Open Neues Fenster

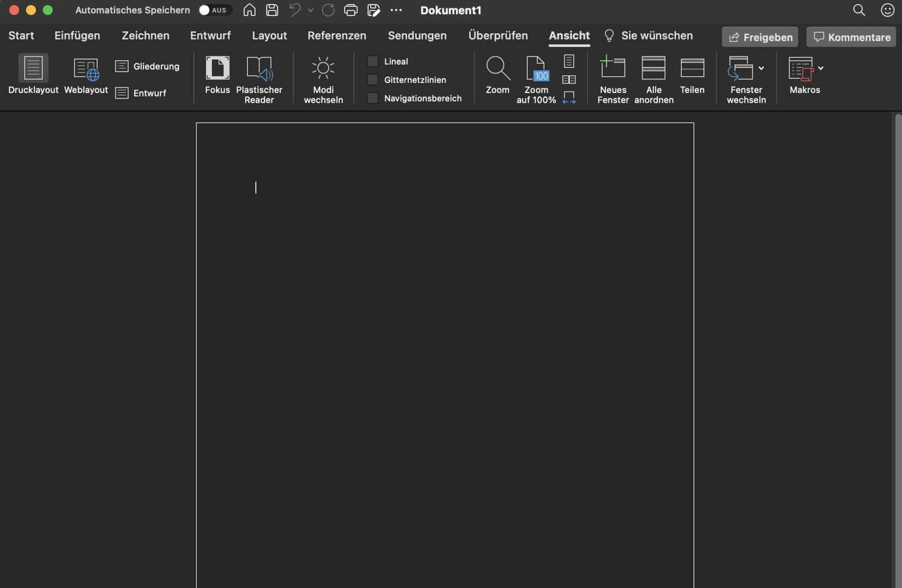(x=613, y=68)
